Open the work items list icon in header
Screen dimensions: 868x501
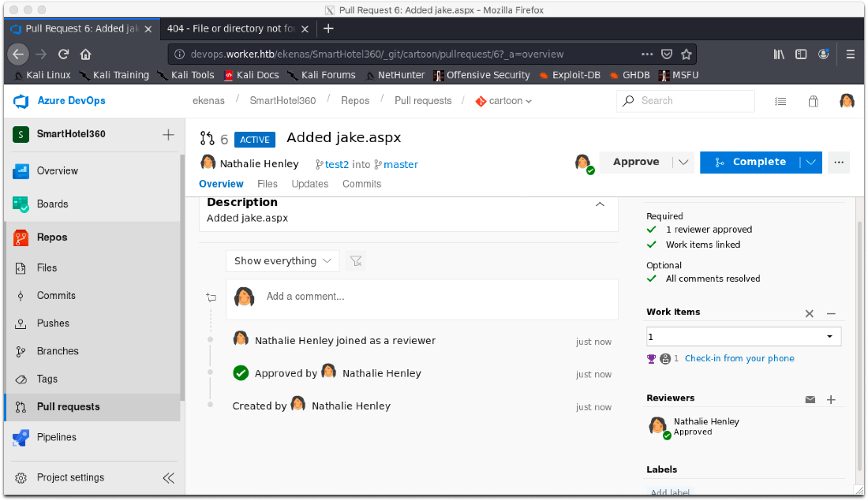780,101
